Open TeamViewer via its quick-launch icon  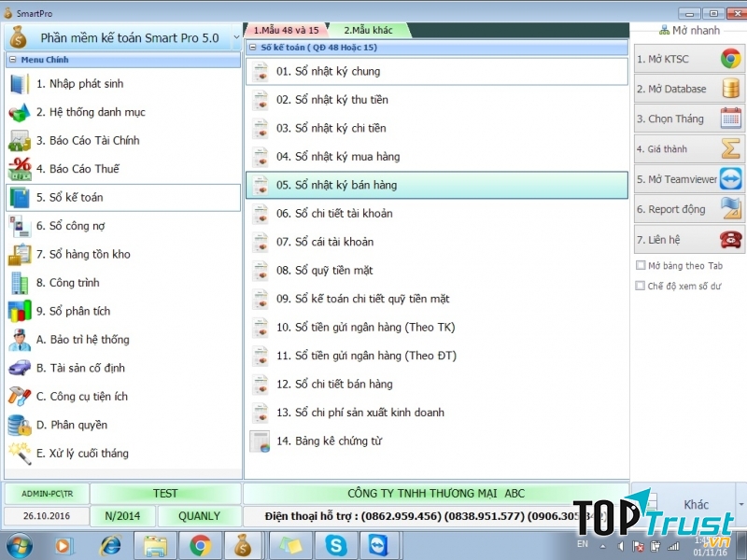click(731, 179)
